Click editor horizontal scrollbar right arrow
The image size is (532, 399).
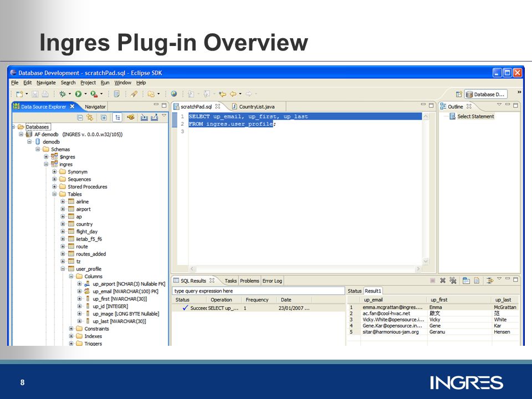coord(418,269)
